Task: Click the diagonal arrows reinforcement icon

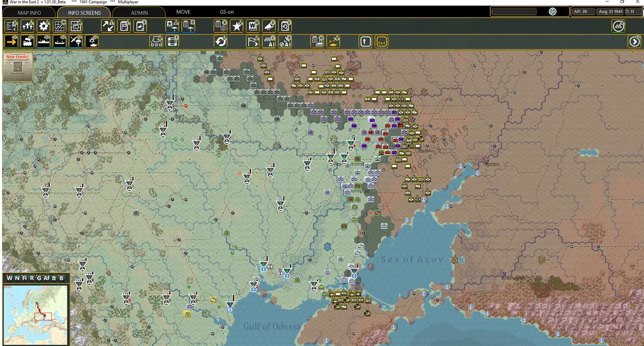Action: click(x=107, y=26)
